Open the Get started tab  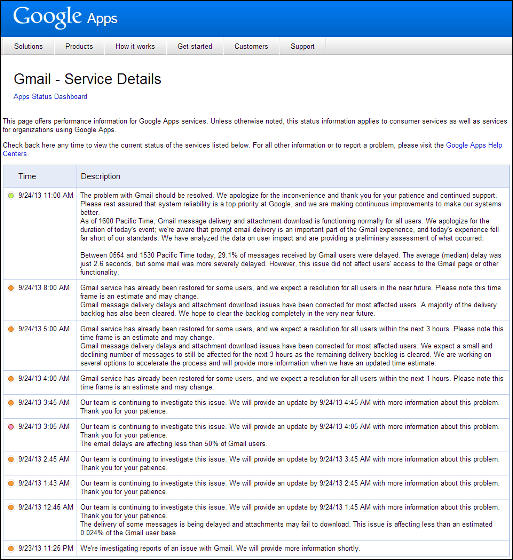[195, 46]
